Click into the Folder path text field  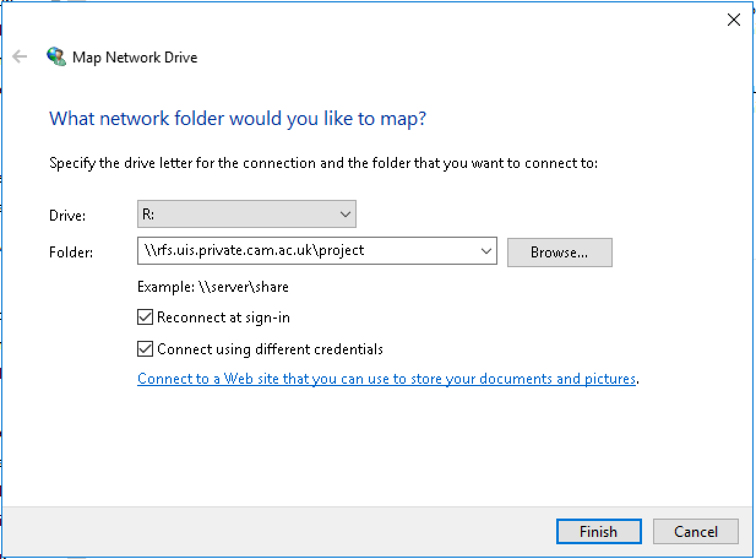(x=306, y=251)
